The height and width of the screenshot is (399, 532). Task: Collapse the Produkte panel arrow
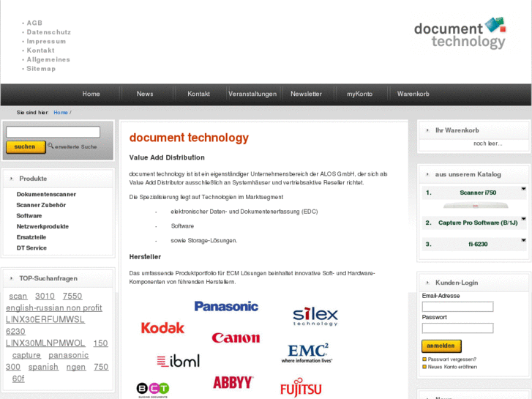[12, 179]
